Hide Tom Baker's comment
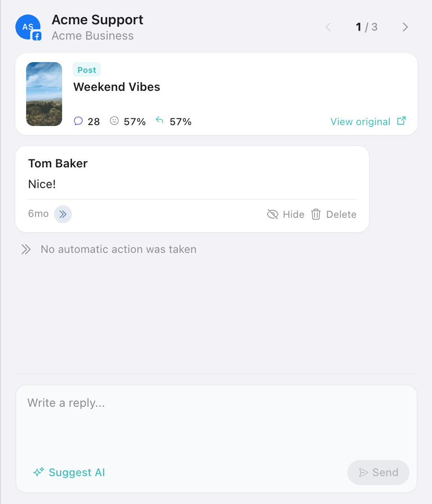432x504 pixels. [x=285, y=214]
